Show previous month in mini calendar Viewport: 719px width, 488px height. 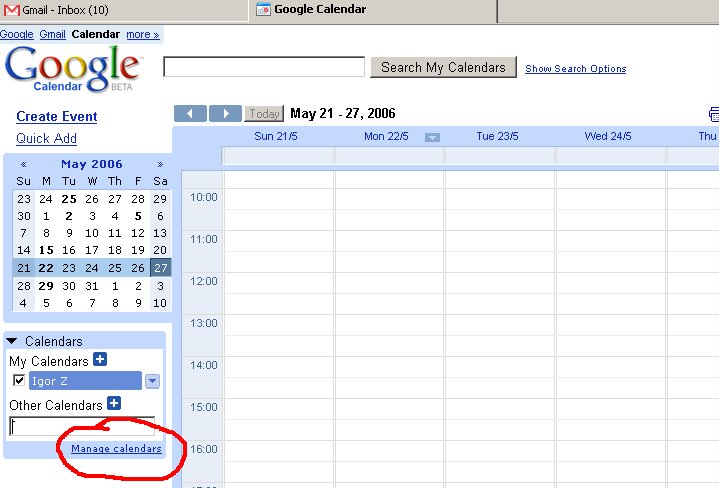(x=23, y=164)
